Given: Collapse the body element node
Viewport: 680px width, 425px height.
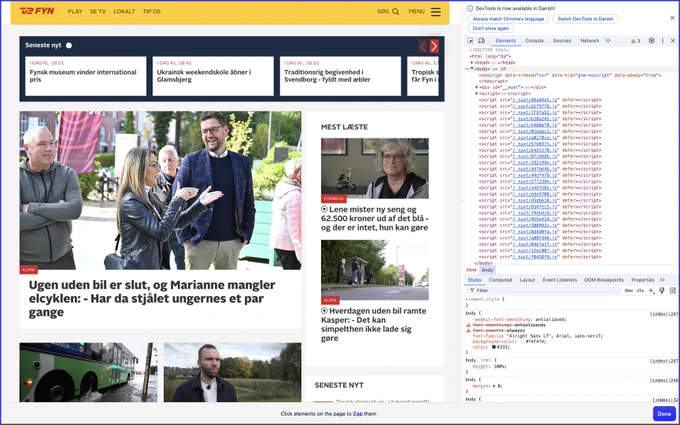Looking at the screenshot, I should click(472, 69).
